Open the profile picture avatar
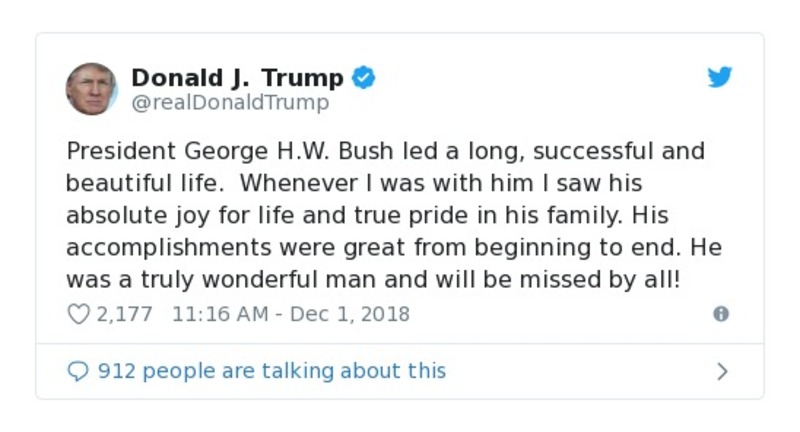 pyautogui.click(x=91, y=88)
